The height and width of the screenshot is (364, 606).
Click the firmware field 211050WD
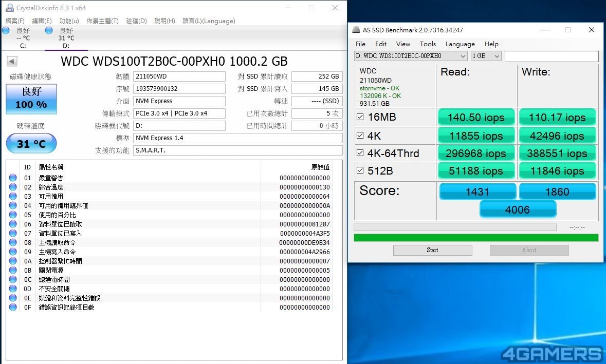point(179,76)
